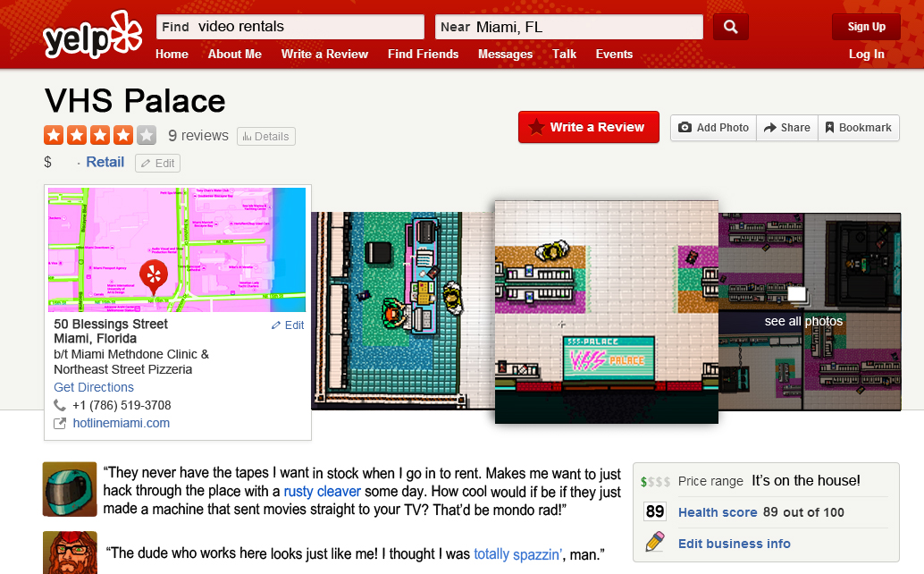924x574 pixels.
Task: Open Talk in navigation
Action: click(x=564, y=55)
